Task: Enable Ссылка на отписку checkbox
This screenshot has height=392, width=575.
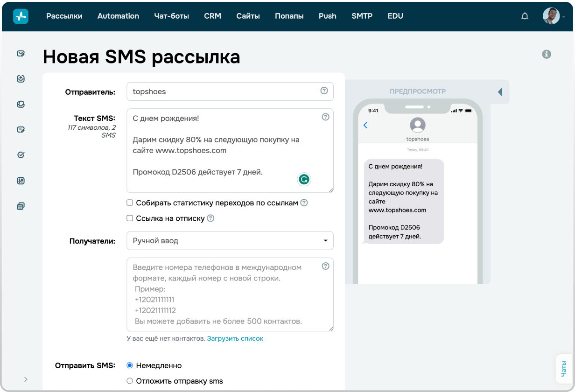Action: [130, 218]
